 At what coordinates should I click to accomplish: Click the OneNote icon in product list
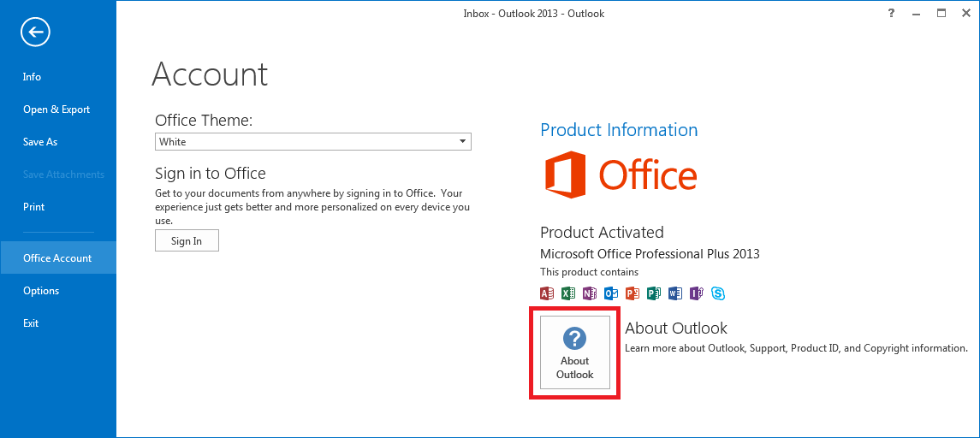pos(590,293)
